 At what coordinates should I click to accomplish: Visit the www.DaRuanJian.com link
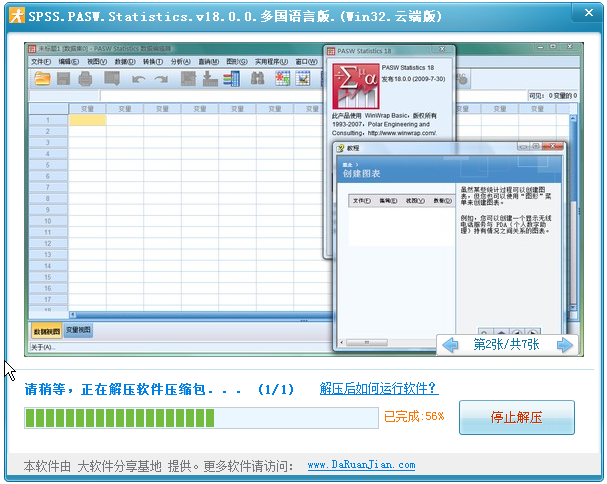[361, 465]
